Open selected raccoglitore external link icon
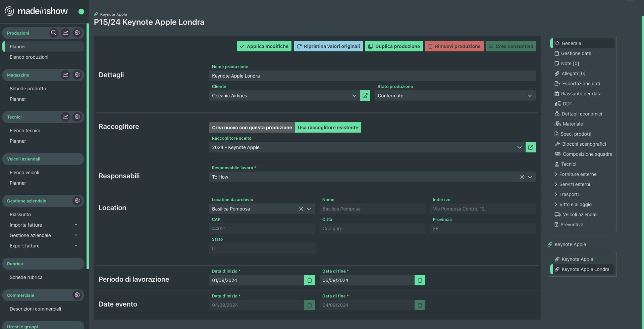The height and width of the screenshot is (329, 644). point(531,147)
